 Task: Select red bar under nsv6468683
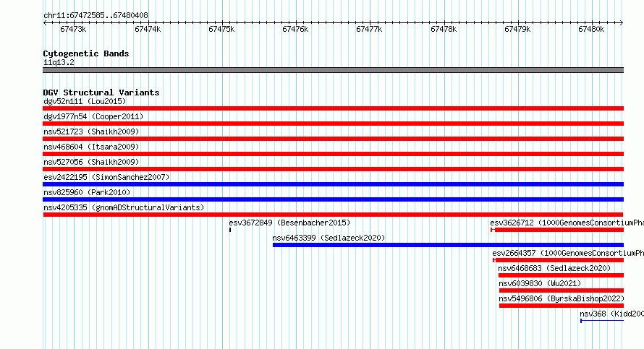(x=561, y=275)
